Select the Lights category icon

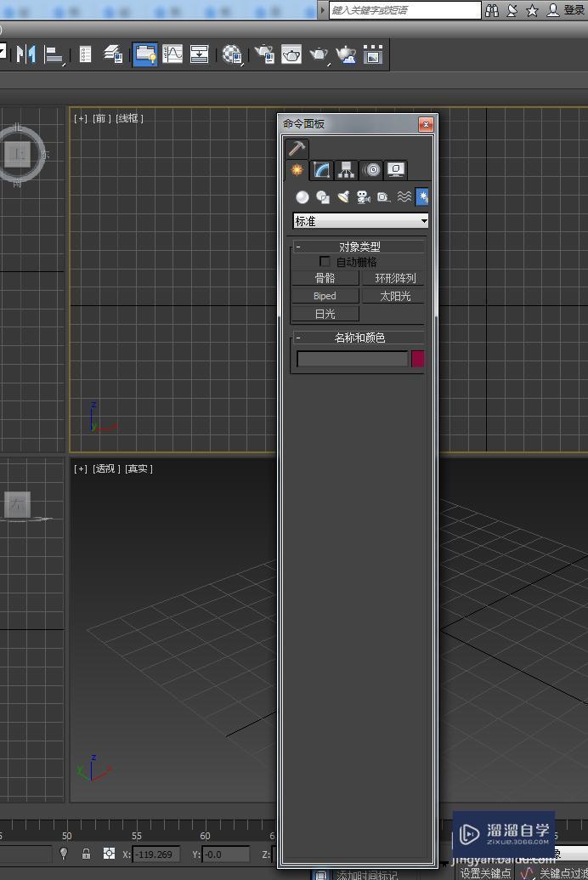click(343, 197)
